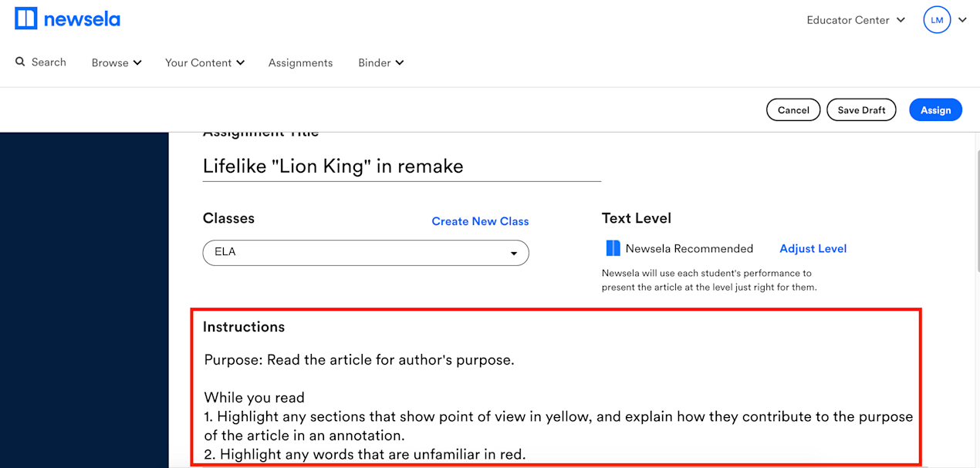Click the 'While you read' line

point(255,398)
